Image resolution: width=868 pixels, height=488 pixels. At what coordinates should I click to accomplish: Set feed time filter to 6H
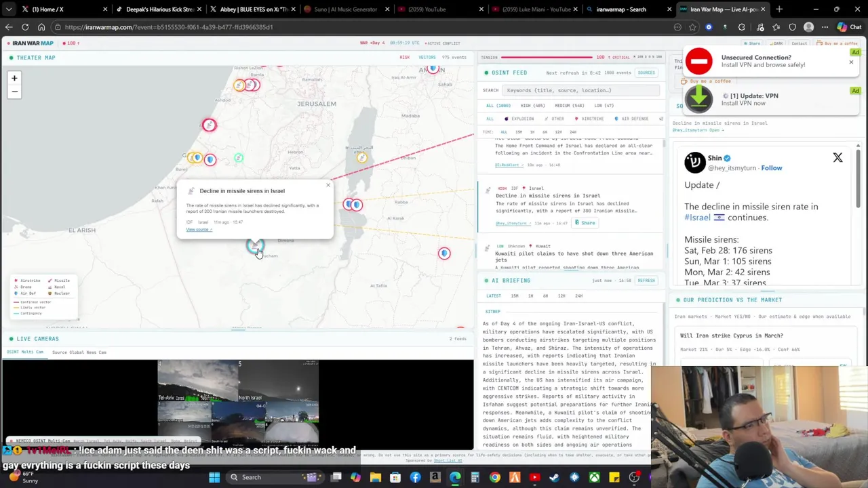pyautogui.click(x=545, y=132)
